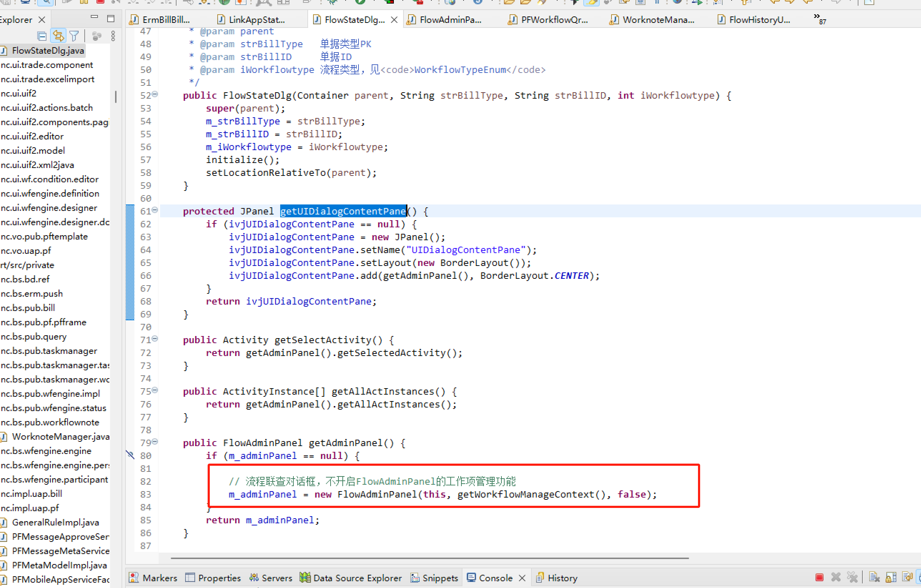Collapse the FlowStateDlg constructor at line 52
Image resolution: width=921 pixels, height=588 pixels.
tap(155, 94)
